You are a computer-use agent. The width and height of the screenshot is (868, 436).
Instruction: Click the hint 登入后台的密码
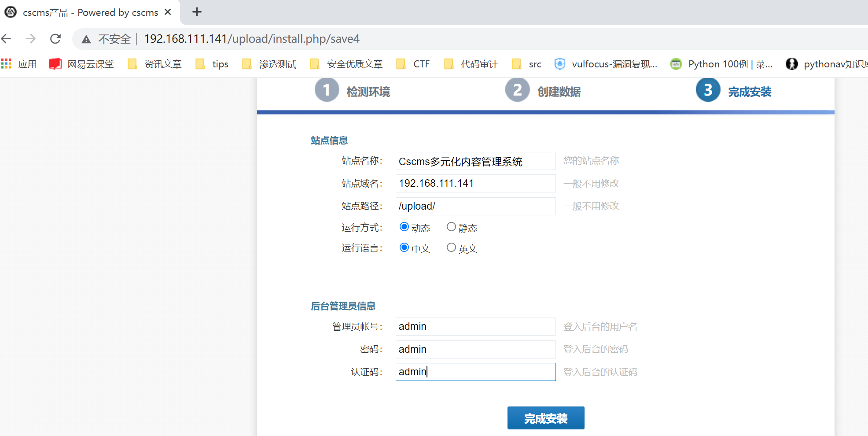coord(596,349)
